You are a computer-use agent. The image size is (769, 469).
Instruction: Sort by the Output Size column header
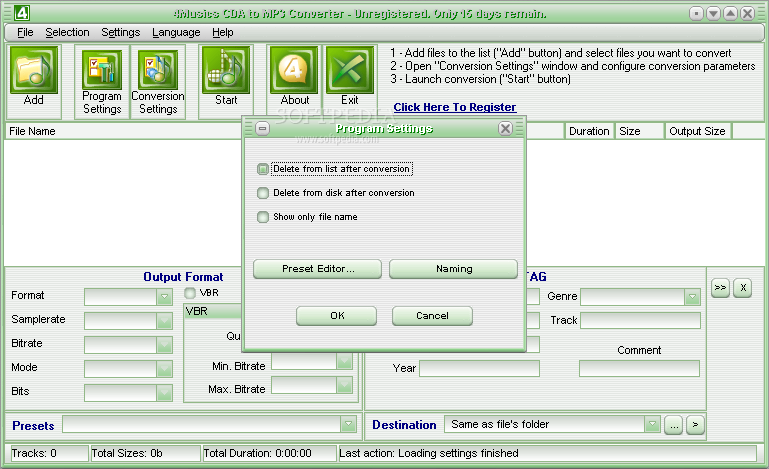point(698,131)
